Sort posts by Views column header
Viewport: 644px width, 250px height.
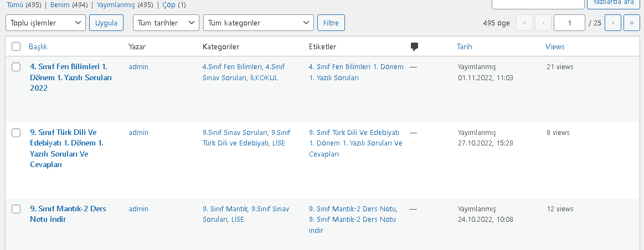tap(555, 47)
